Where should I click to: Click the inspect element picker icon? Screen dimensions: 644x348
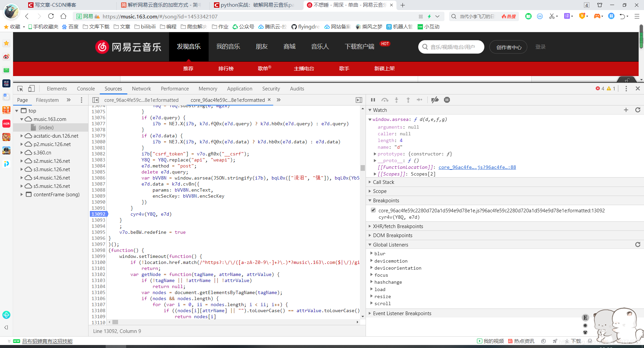(x=20, y=89)
